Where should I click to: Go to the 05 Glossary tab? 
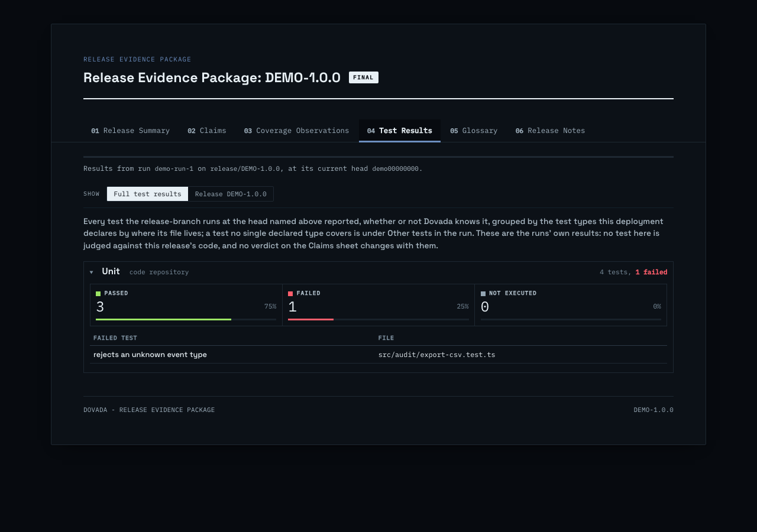pyautogui.click(x=474, y=131)
